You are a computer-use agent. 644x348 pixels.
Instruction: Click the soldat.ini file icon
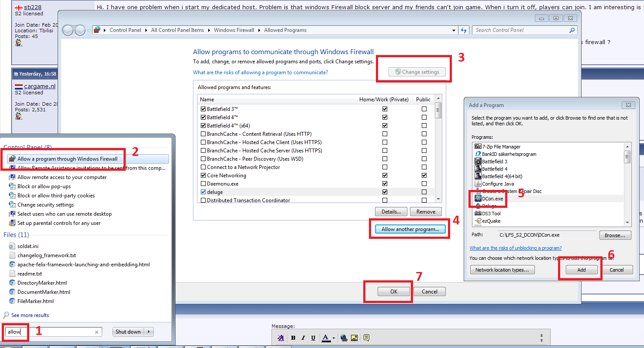point(12,246)
